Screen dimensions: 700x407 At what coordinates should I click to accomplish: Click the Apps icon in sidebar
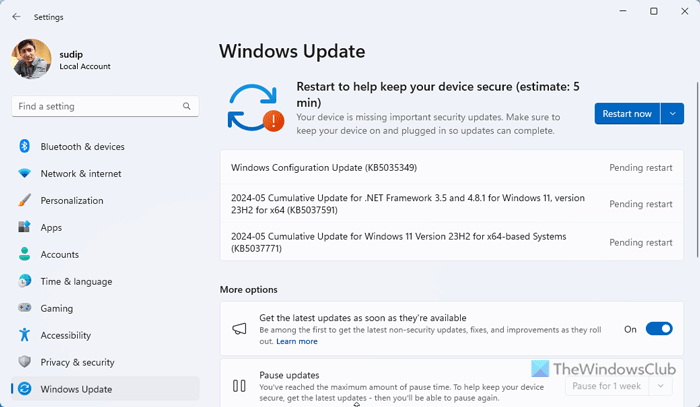click(x=25, y=227)
